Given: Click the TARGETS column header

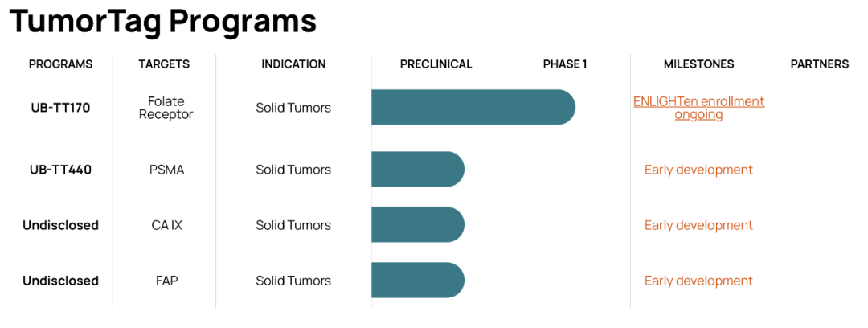Looking at the screenshot, I should coord(165,64).
